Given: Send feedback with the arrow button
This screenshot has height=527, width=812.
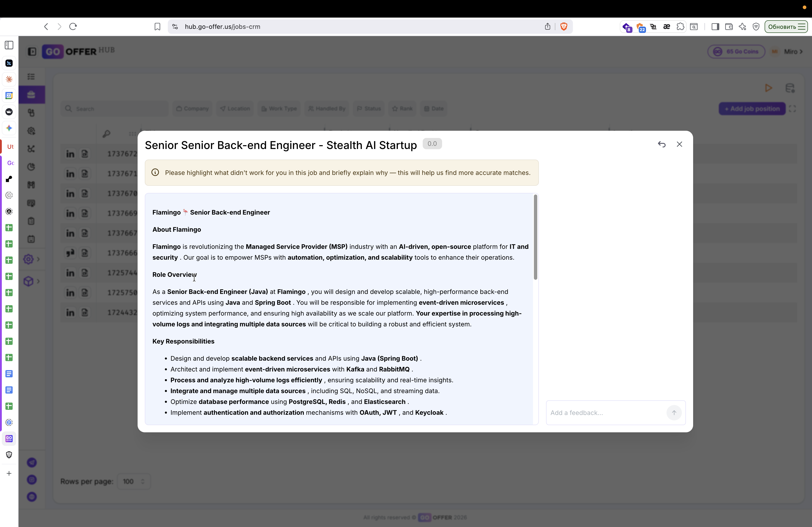Looking at the screenshot, I should pyautogui.click(x=674, y=412).
